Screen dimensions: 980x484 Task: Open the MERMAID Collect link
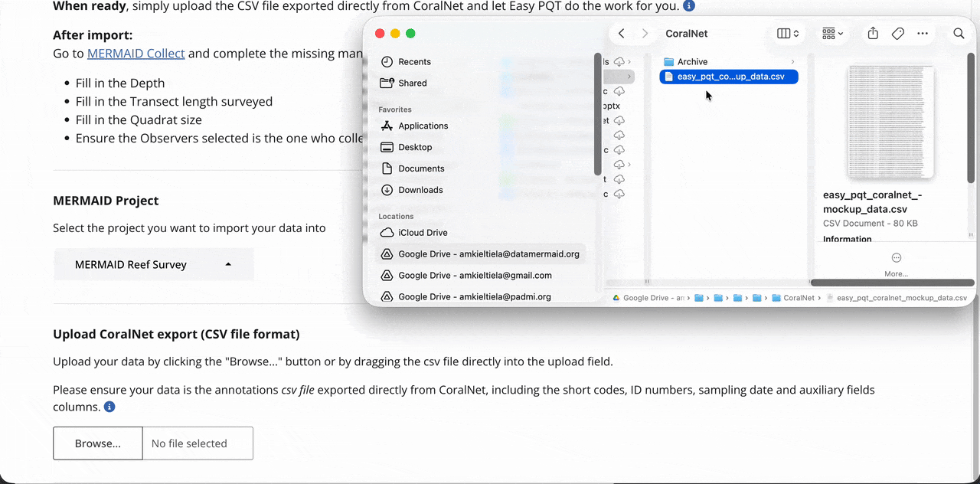click(136, 54)
